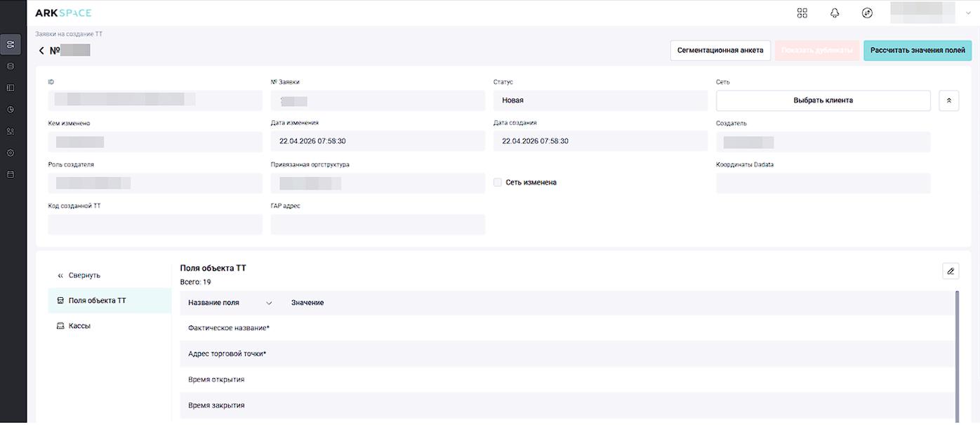Image resolution: width=980 pixels, height=425 pixels.
Task: Click the pencil edit icon for TT fields
Action: point(951,271)
